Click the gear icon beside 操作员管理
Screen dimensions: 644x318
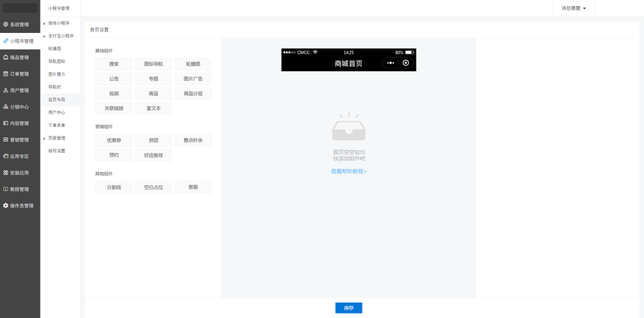click(5, 205)
